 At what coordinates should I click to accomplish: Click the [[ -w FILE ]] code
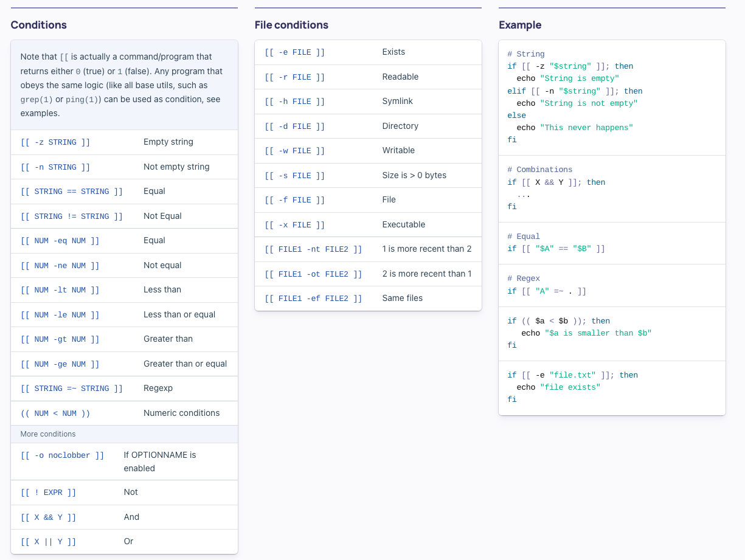tap(295, 151)
